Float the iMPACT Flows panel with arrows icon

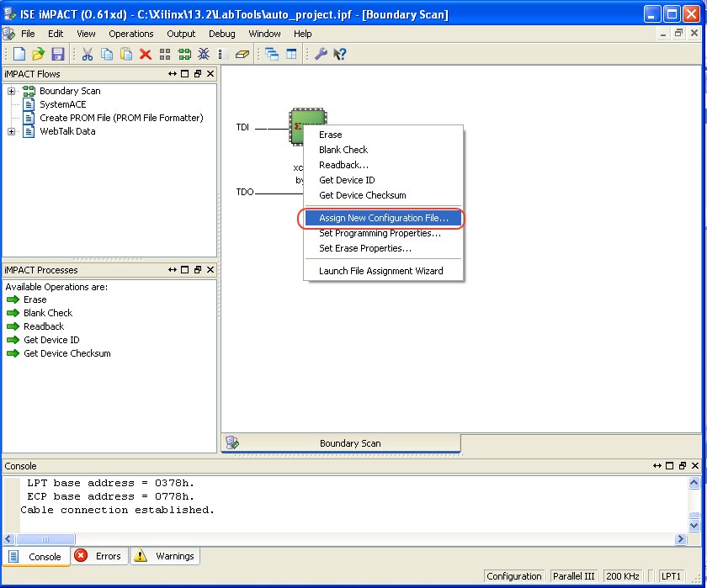pyautogui.click(x=173, y=74)
